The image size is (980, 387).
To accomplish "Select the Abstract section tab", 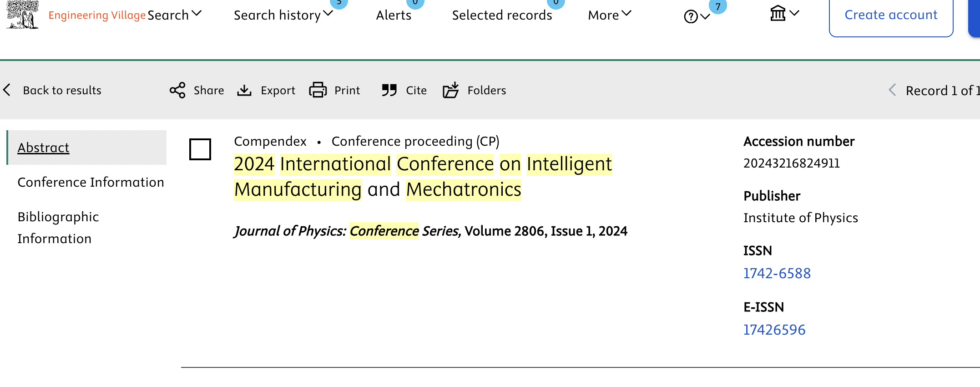I will pos(43,148).
